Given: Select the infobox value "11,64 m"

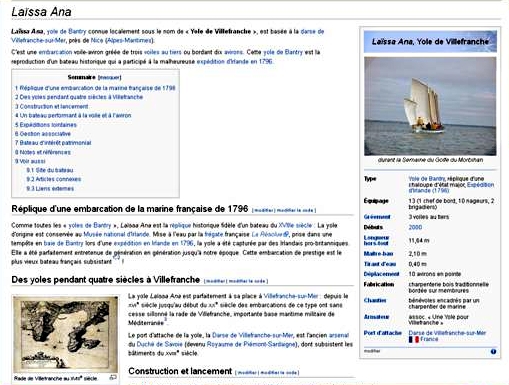Looking at the screenshot, I should point(419,240).
